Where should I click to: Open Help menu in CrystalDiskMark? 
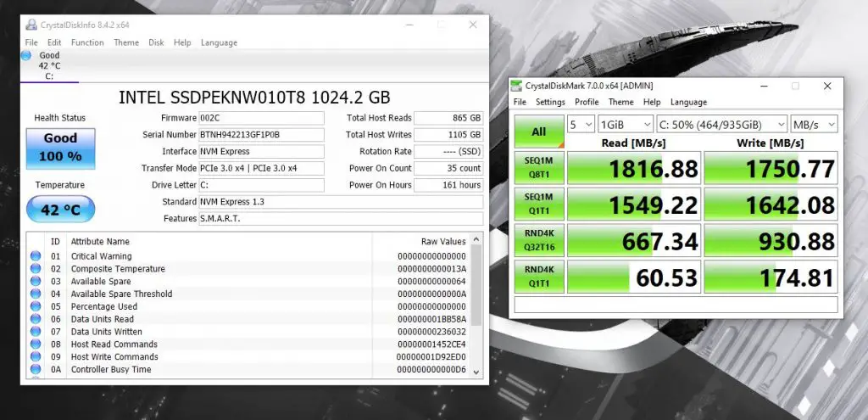tap(652, 102)
